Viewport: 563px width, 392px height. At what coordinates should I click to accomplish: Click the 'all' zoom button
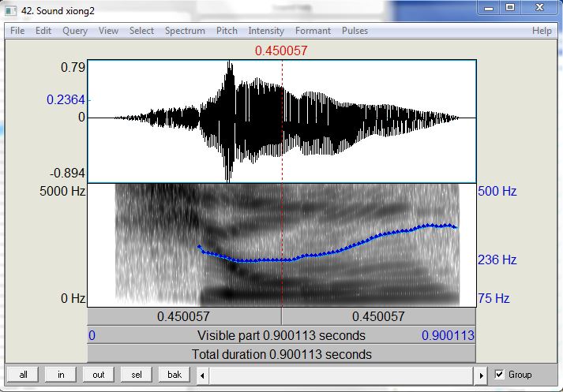(x=23, y=375)
